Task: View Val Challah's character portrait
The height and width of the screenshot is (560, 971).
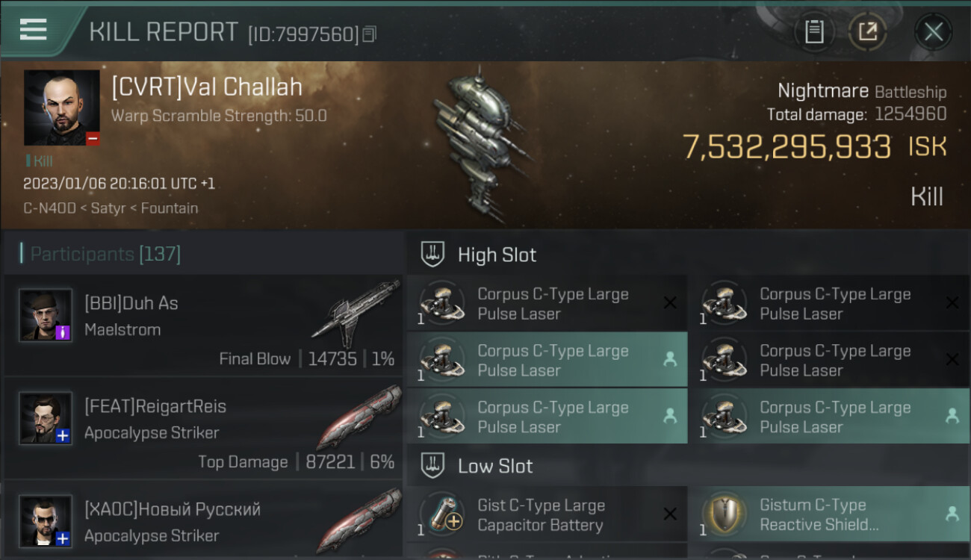Action: (61, 108)
